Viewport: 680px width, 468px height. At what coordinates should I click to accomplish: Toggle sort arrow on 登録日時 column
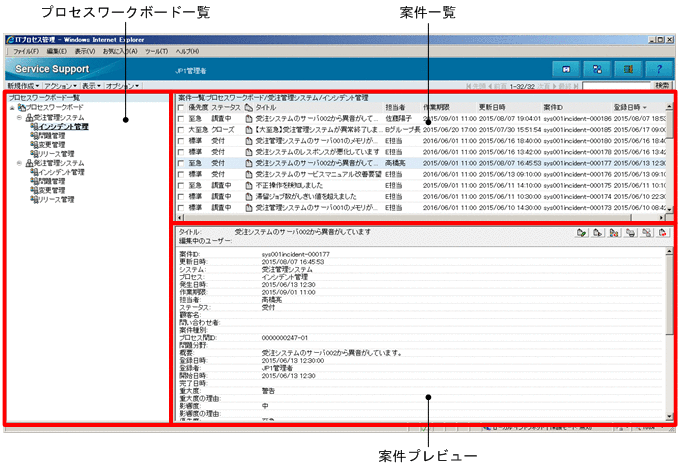tap(644, 108)
